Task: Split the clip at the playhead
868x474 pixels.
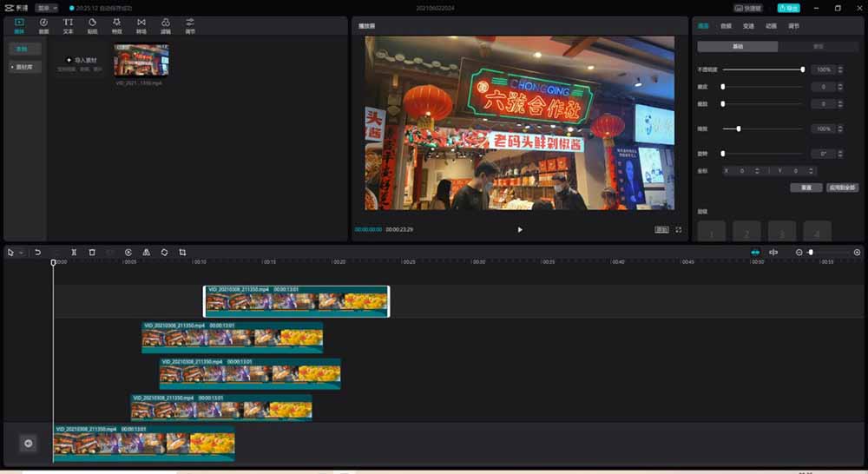Action: (74, 253)
